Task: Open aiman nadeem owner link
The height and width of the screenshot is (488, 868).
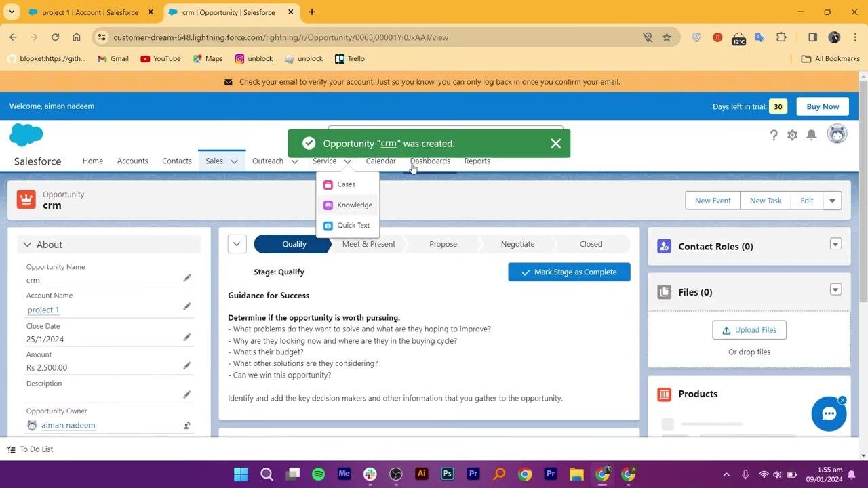Action: [68, 425]
